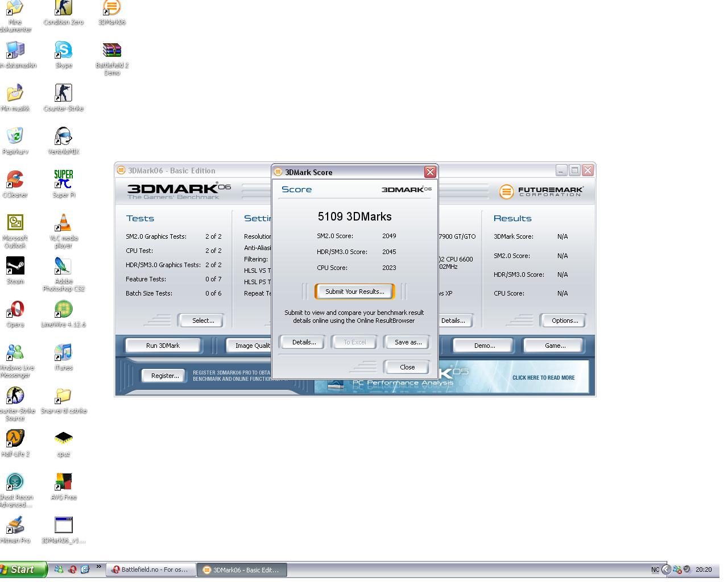Click Run 3DMark button
Screen dimensions: 728x582
tap(163, 346)
